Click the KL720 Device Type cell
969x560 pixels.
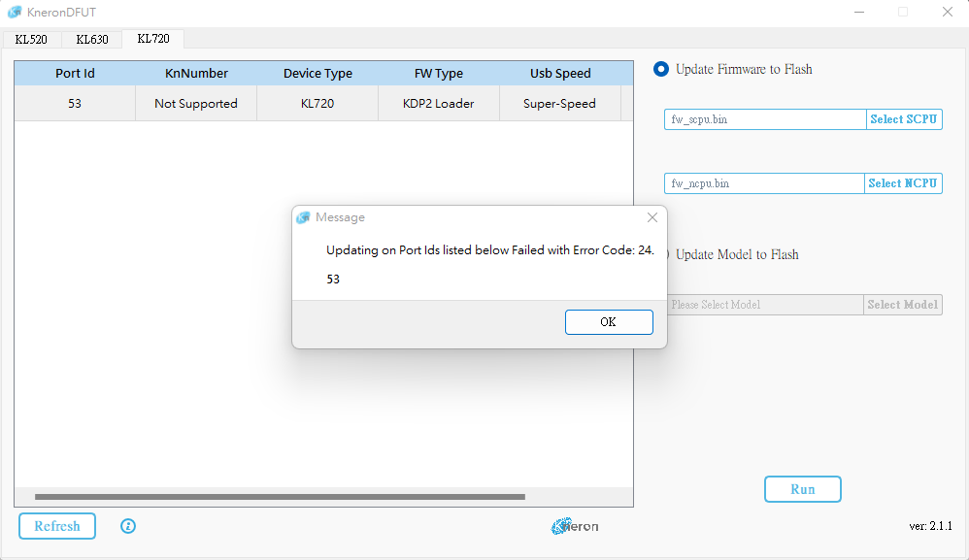click(x=317, y=103)
